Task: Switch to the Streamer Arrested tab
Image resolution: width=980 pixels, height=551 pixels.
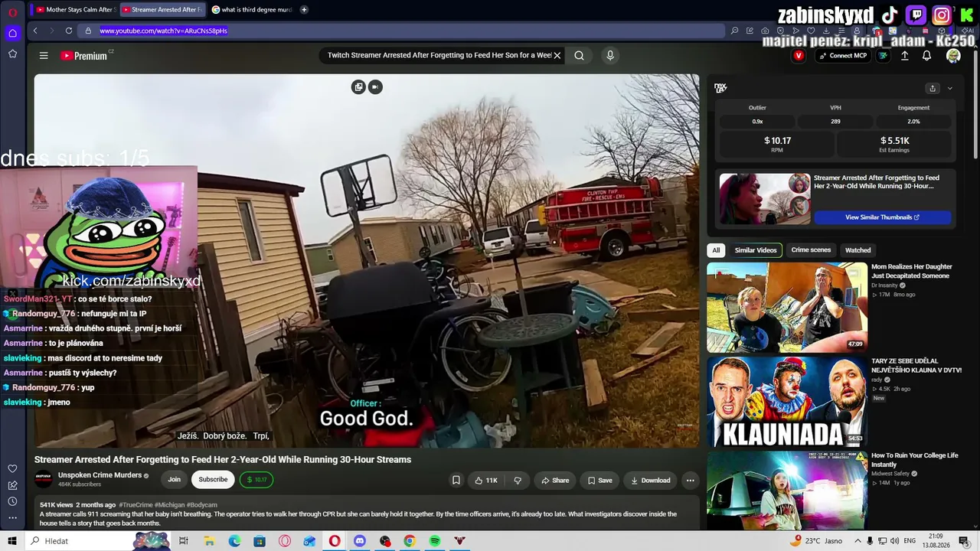Action: (162, 10)
